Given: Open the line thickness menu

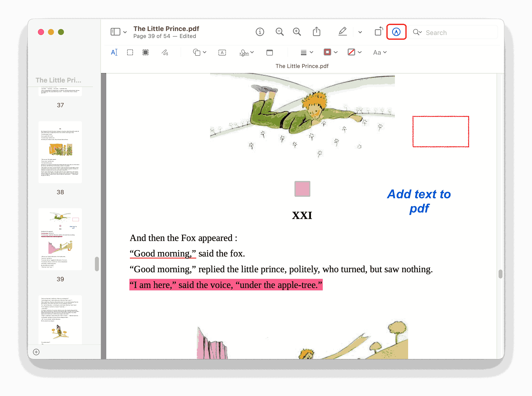Looking at the screenshot, I should pos(311,52).
